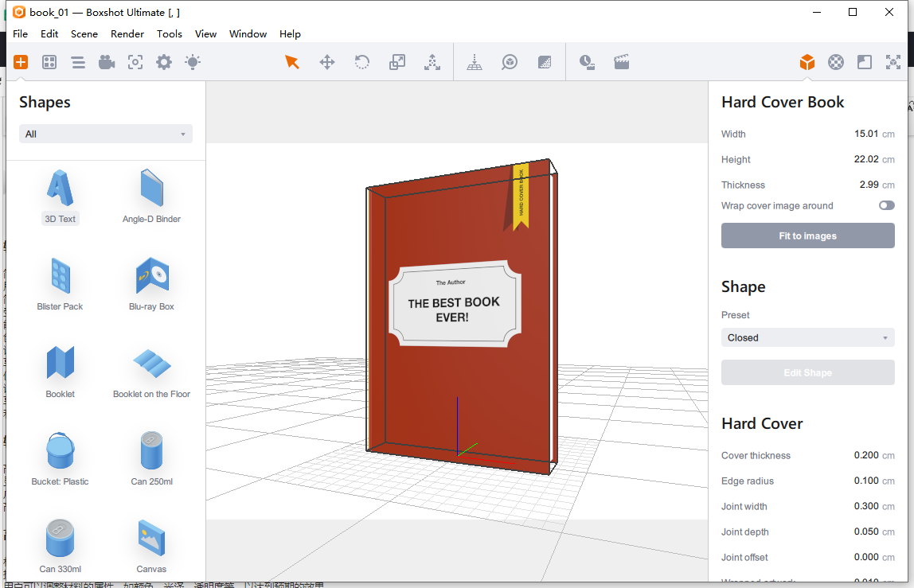Add the Bucket: Plastic shape

point(60,458)
